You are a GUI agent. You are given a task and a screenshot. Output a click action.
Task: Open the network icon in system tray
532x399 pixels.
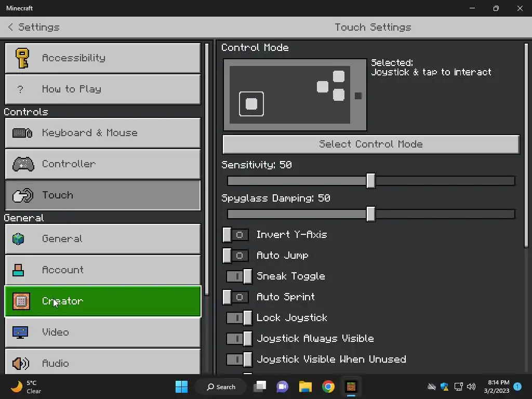pyautogui.click(x=458, y=387)
